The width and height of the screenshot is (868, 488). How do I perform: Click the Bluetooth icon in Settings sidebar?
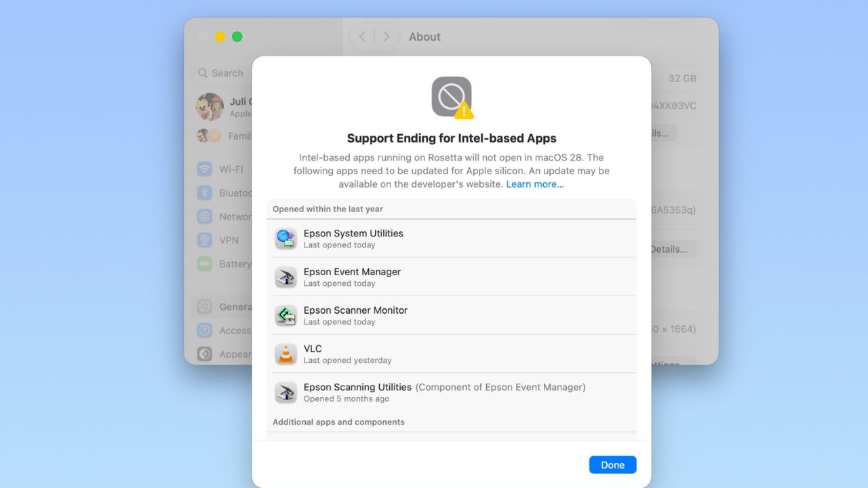click(x=204, y=192)
